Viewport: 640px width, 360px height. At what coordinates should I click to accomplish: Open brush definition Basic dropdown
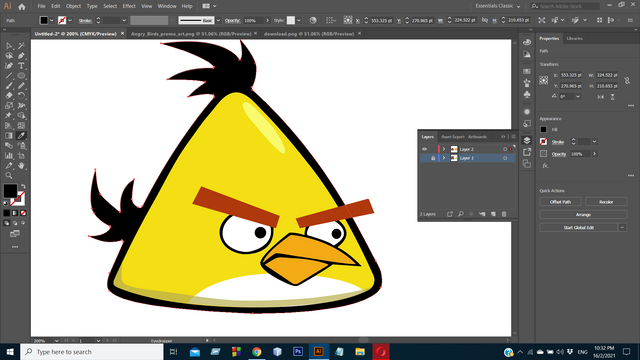(x=218, y=20)
